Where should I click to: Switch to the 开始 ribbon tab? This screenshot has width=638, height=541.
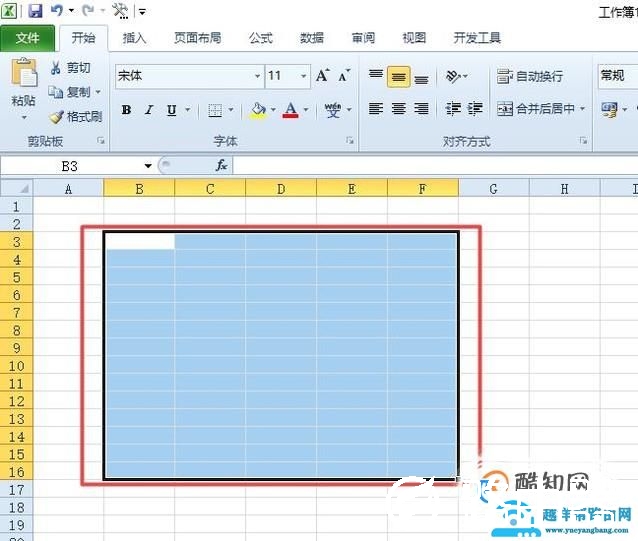[x=83, y=38]
